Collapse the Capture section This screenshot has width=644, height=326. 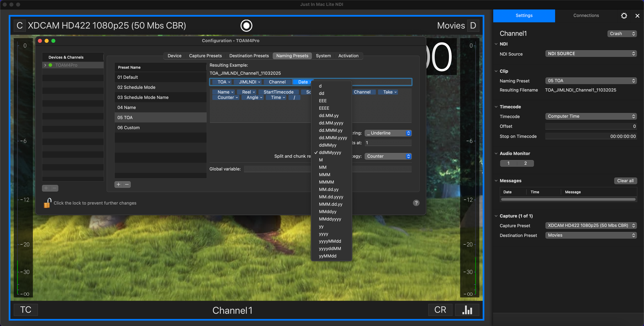tap(496, 216)
